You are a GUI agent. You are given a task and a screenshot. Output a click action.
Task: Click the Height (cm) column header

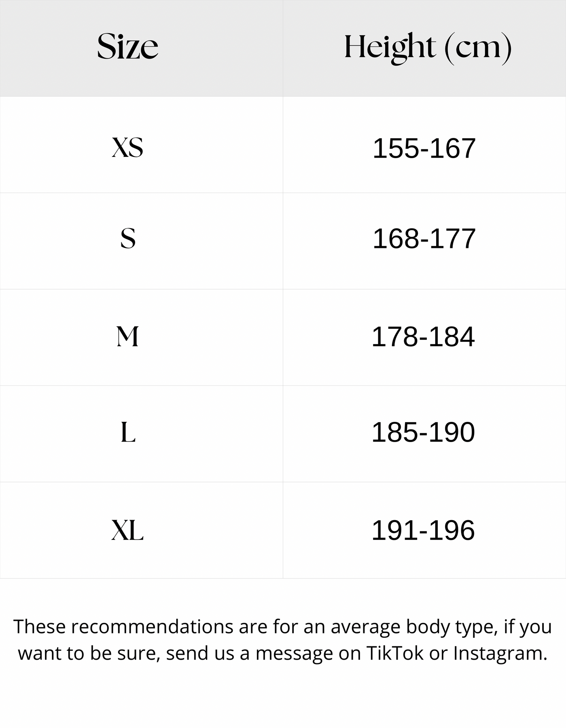coord(428,48)
